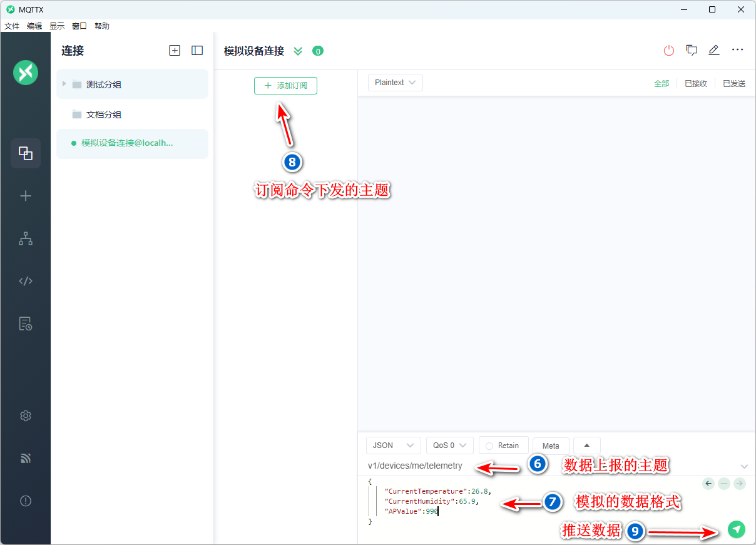Screen dimensions: 756x545
Task: Open the log sidebar icon
Action: 26,323
